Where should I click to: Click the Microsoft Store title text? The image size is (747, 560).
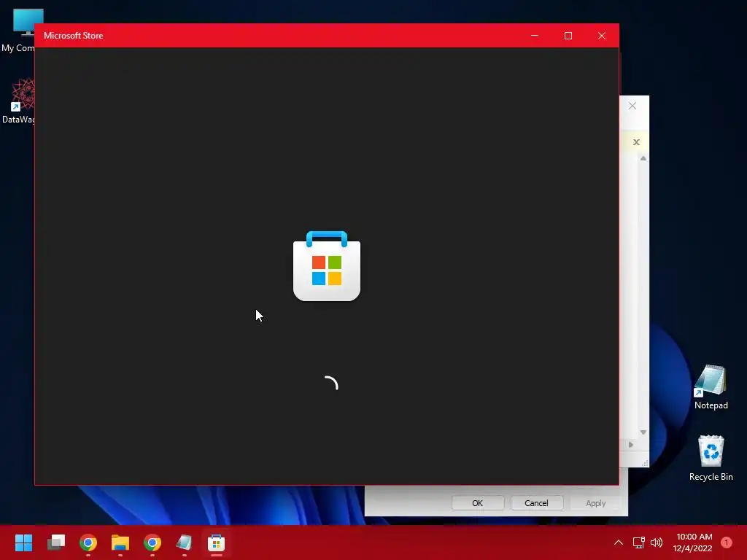pyautogui.click(x=74, y=36)
